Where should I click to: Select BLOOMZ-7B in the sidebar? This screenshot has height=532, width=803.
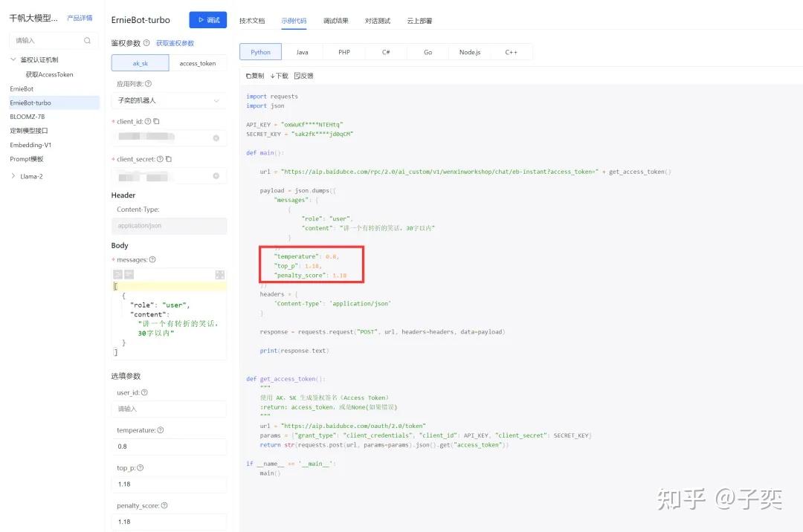click(x=28, y=117)
